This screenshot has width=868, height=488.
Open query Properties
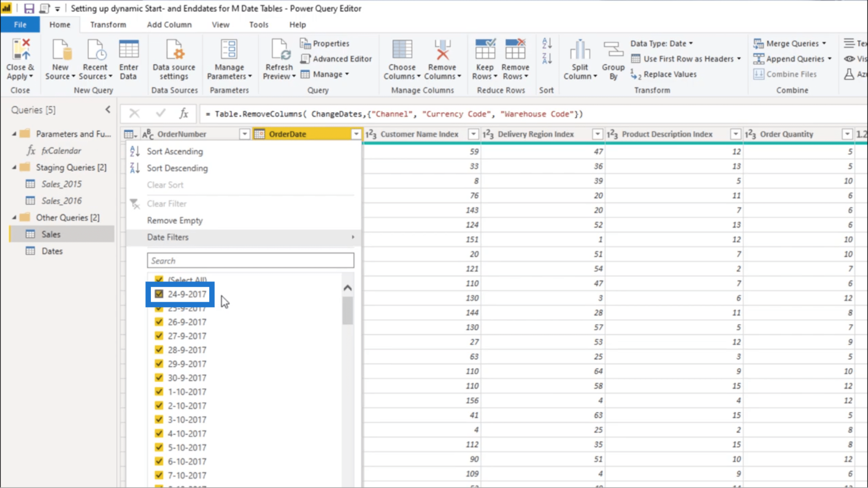324,43
